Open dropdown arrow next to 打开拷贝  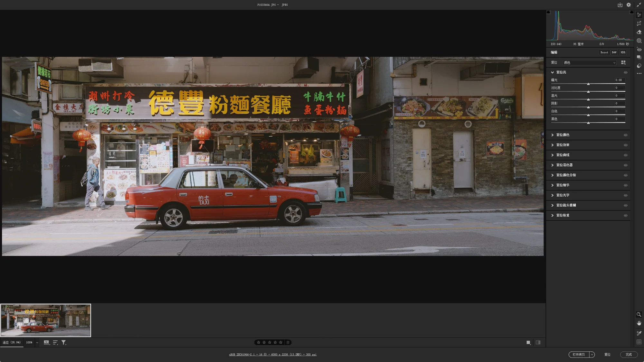point(592,355)
